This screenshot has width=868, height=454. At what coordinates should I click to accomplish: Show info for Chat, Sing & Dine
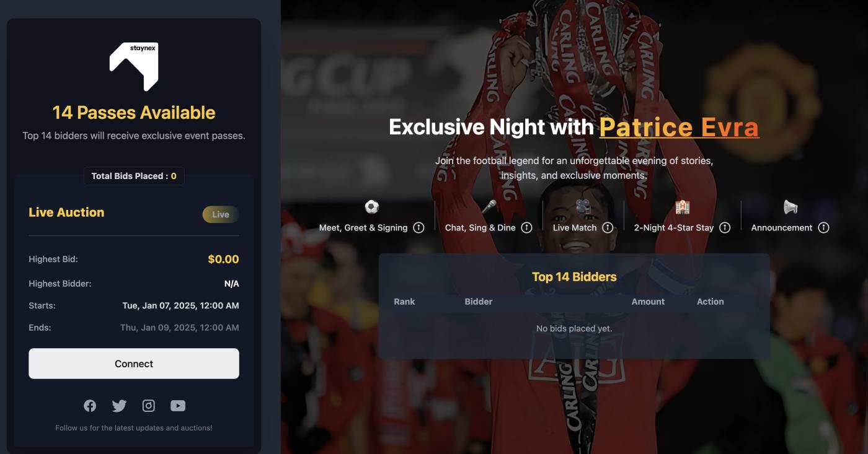(x=526, y=227)
